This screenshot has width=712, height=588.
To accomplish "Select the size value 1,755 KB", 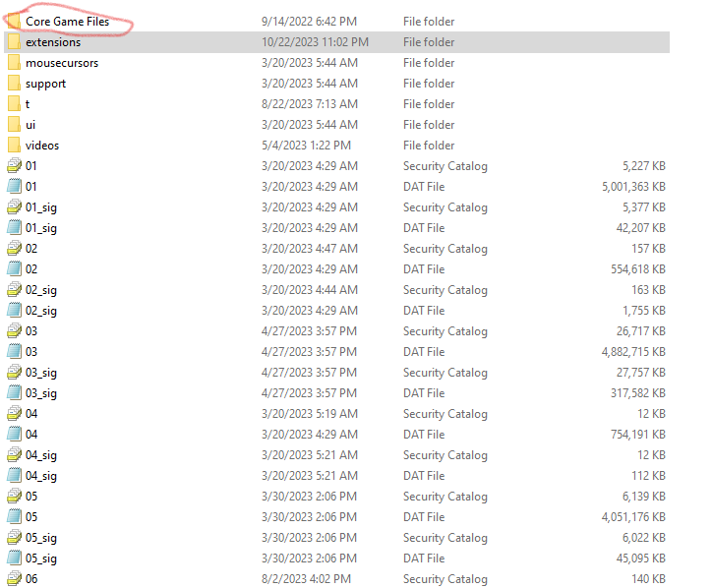I will pyautogui.click(x=643, y=311).
